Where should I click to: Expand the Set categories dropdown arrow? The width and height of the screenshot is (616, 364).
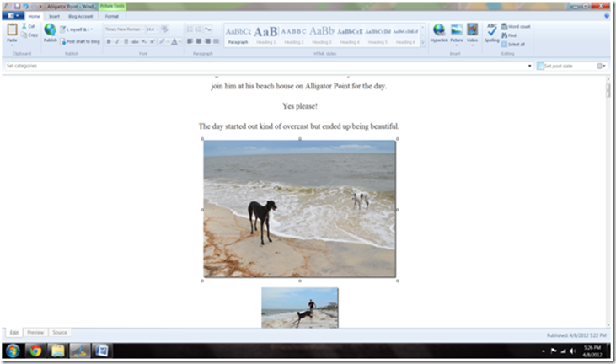coord(529,66)
